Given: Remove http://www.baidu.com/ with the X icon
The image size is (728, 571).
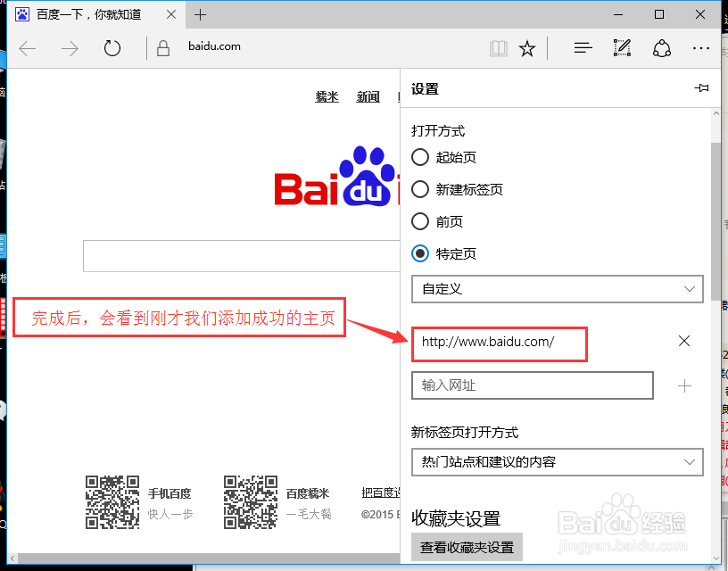Looking at the screenshot, I should [684, 341].
